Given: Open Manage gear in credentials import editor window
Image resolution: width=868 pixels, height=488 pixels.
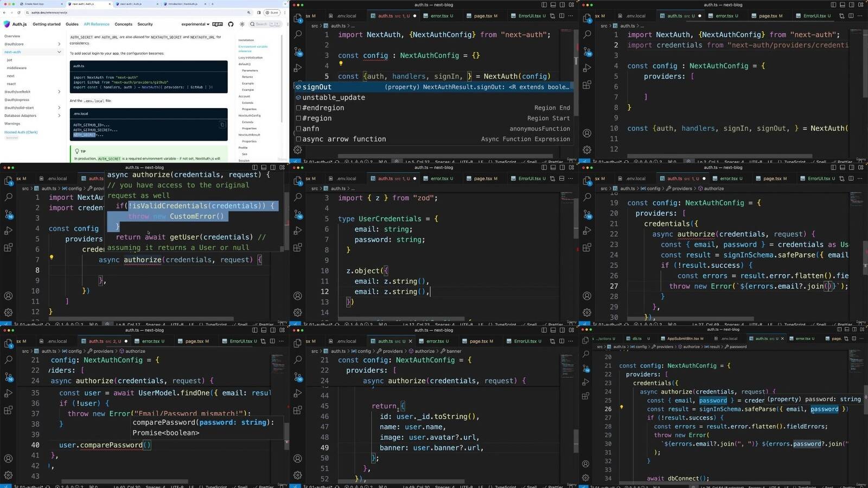Looking at the screenshot, I should 587,150.
